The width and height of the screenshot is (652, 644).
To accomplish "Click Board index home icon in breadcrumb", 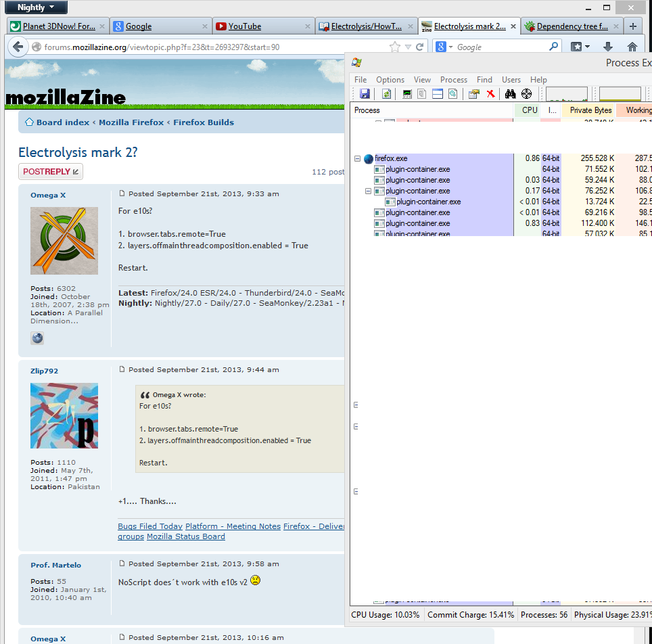I will (29, 122).
